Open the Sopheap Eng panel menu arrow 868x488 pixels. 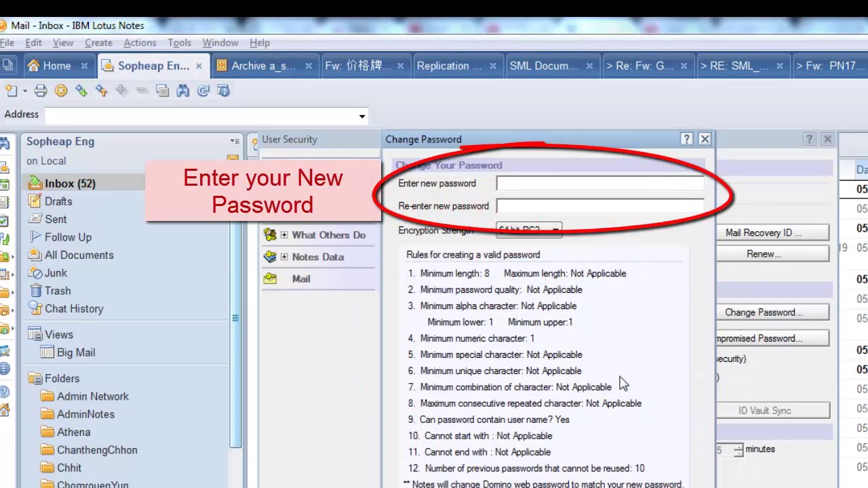pos(235,142)
